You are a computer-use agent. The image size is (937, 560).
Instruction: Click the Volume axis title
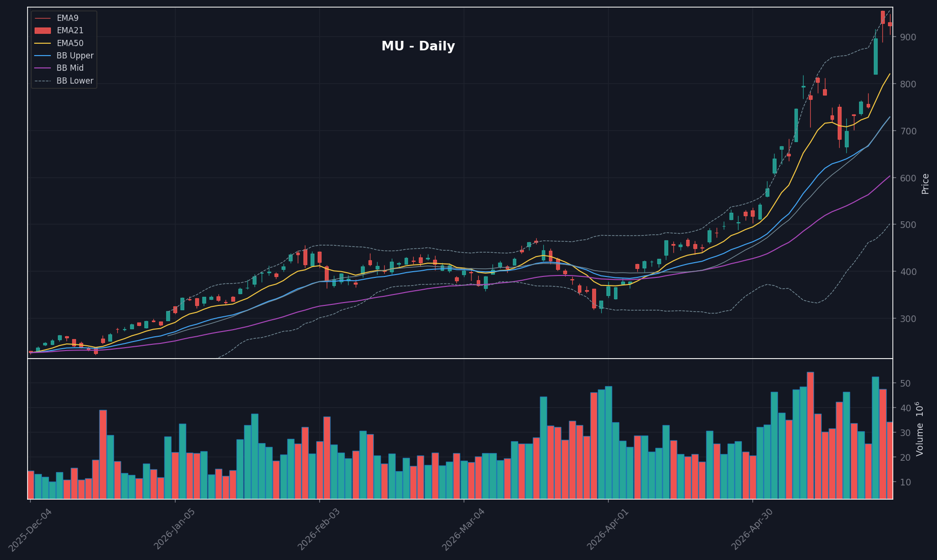(920, 429)
